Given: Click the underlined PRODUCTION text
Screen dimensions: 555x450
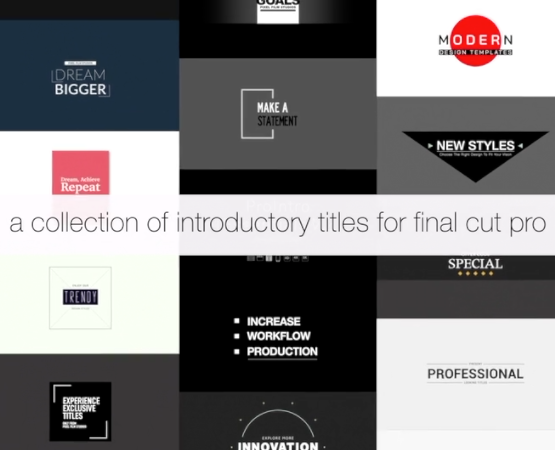Looking at the screenshot, I should (282, 352).
